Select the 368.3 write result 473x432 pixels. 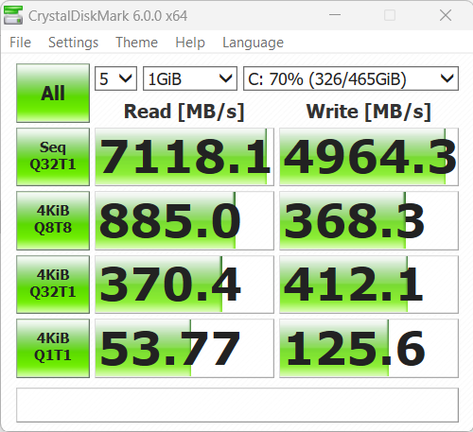(x=369, y=221)
